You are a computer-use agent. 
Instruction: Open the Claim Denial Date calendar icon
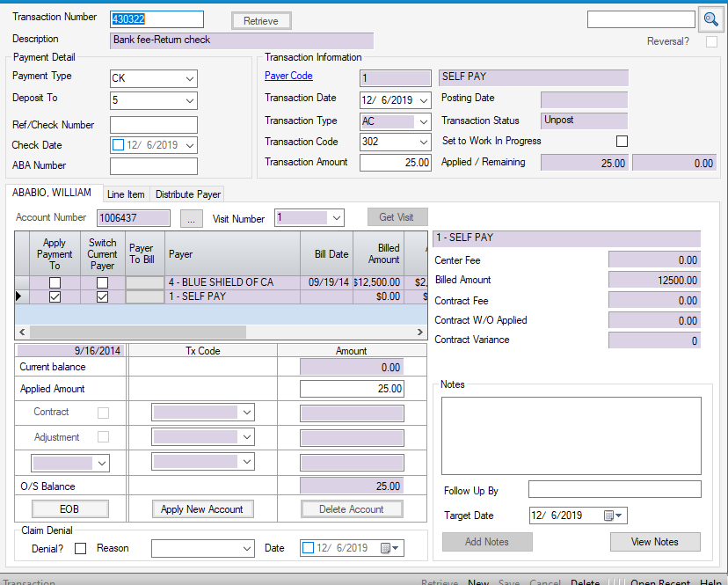[386, 548]
